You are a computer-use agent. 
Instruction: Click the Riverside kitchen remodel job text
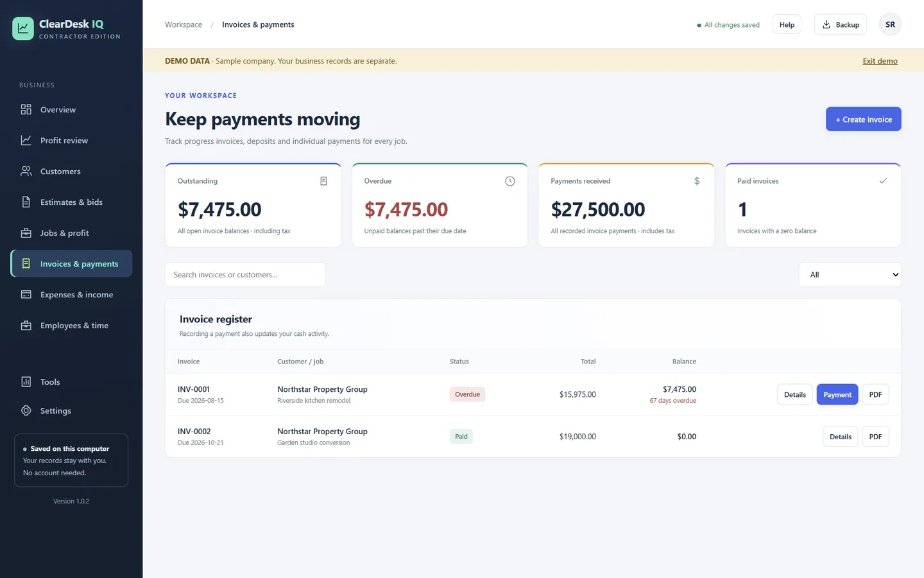[314, 401]
